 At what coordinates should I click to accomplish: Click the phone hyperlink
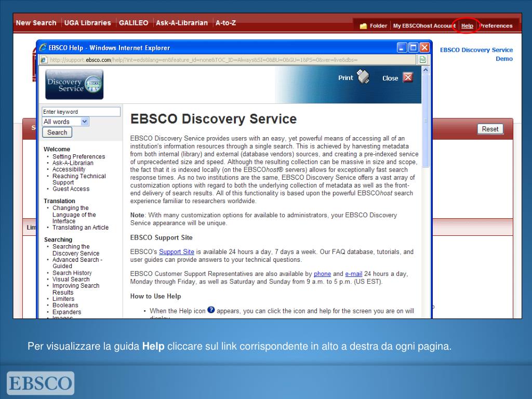click(x=322, y=274)
